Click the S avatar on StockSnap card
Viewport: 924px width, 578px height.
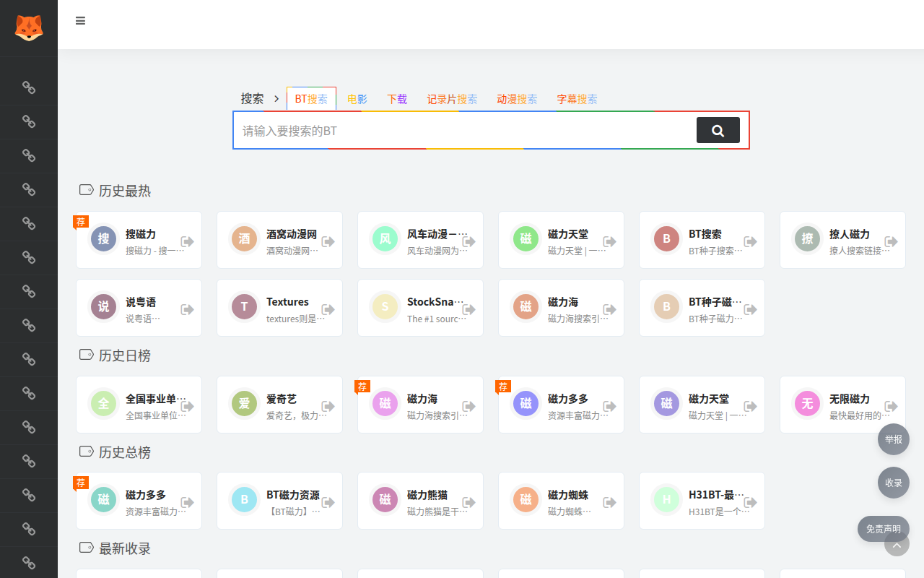point(385,307)
